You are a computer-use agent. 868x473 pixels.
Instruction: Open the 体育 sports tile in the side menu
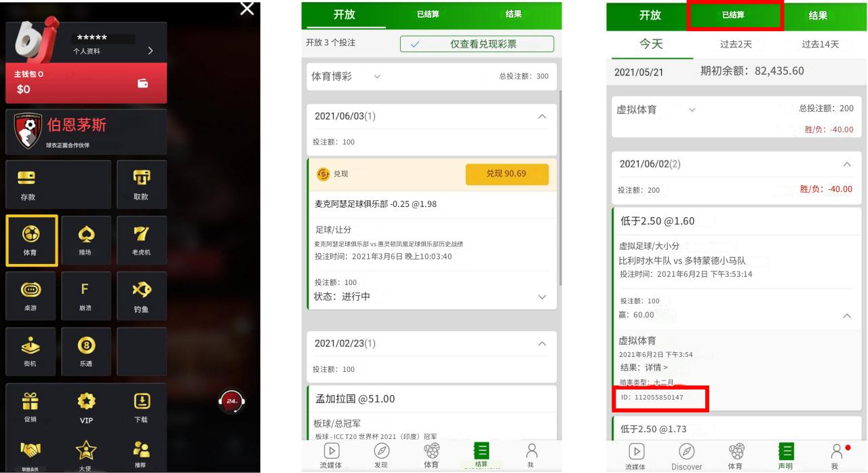[x=31, y=240]
